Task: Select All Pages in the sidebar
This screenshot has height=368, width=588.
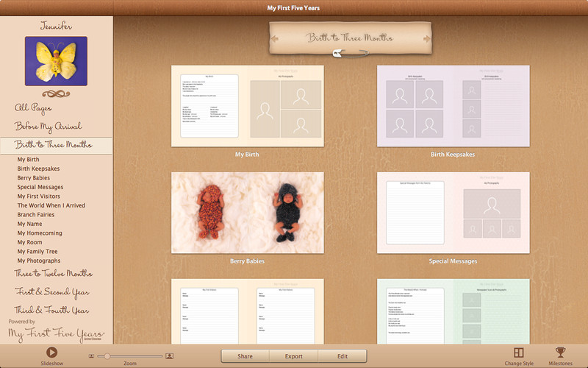Action: 34,108
